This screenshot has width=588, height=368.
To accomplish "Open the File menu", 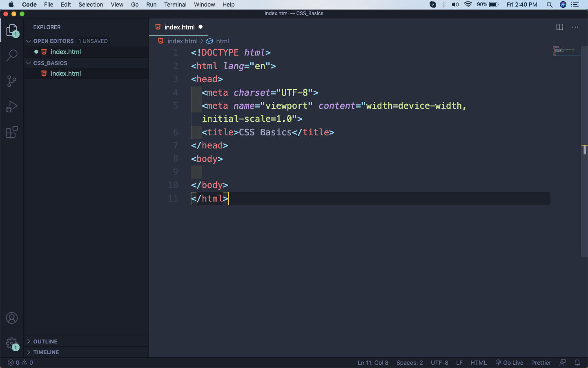I will coord(49,4).
